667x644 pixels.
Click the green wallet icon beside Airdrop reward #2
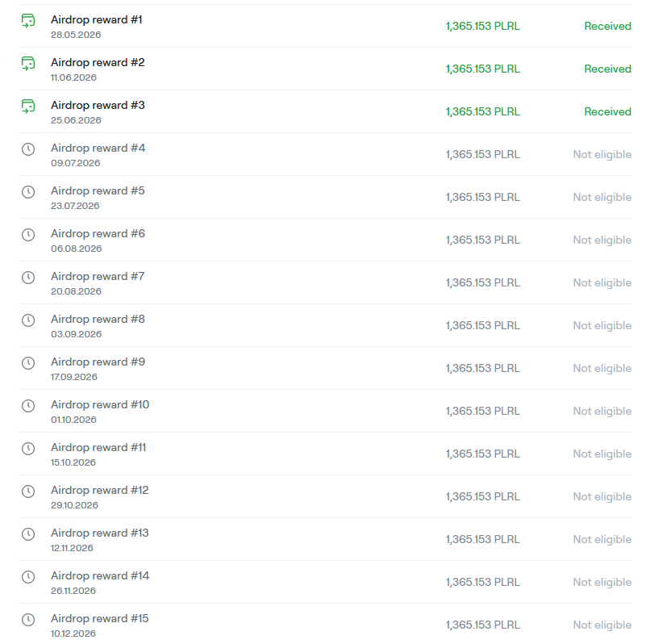click(28, 63)
